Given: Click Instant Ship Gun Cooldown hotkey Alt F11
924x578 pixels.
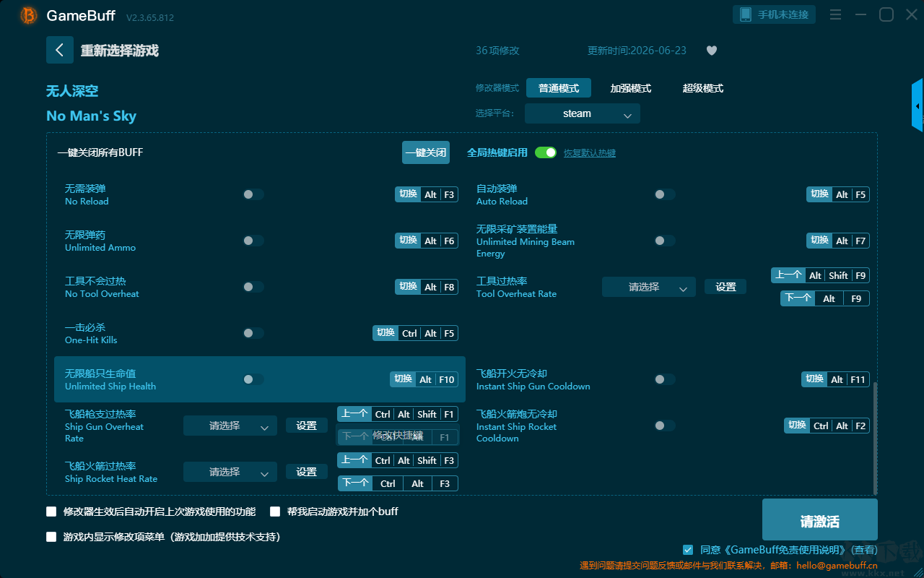Looking at the screenshot, I should [x=835, y=379].
